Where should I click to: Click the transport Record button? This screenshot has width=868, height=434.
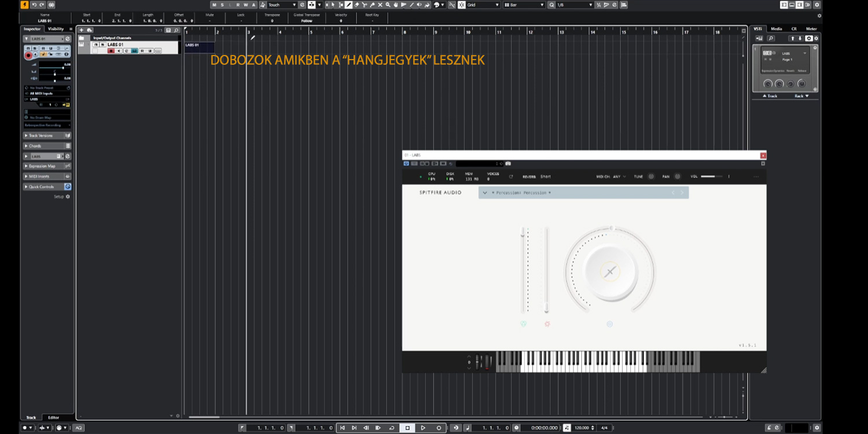tap(439, 428)
